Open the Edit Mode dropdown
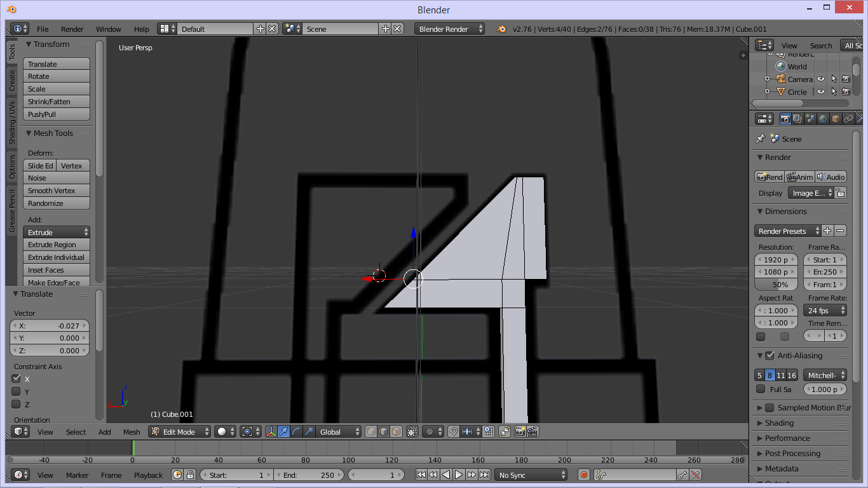The height and width of the screenshot is (488, 868). click(179, 431)
